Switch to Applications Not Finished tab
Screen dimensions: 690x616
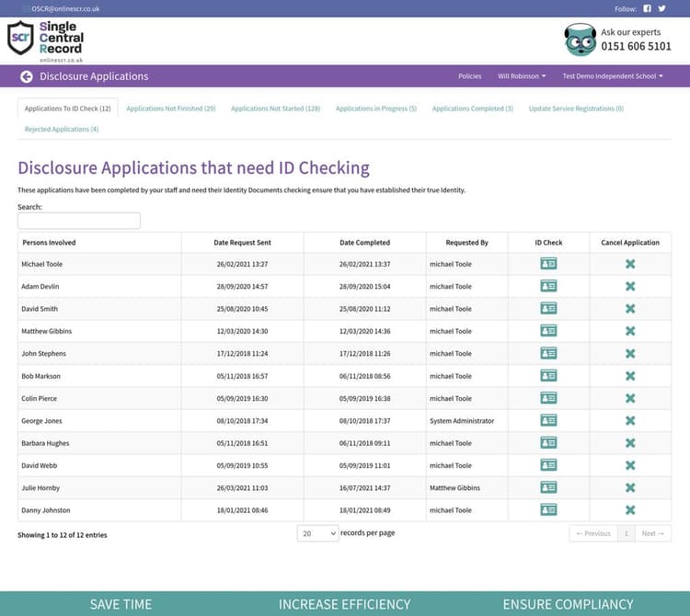pyautogui.click(x=171, y=108)
